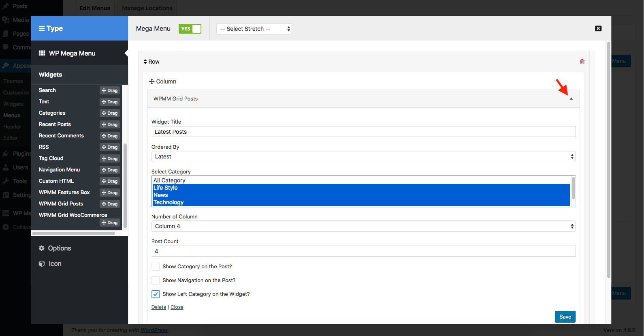This screenshot has width=644, height=336.
Task: Collapse the WPMM Grid Posts widget arrow
Action: [x=571, y=98]
